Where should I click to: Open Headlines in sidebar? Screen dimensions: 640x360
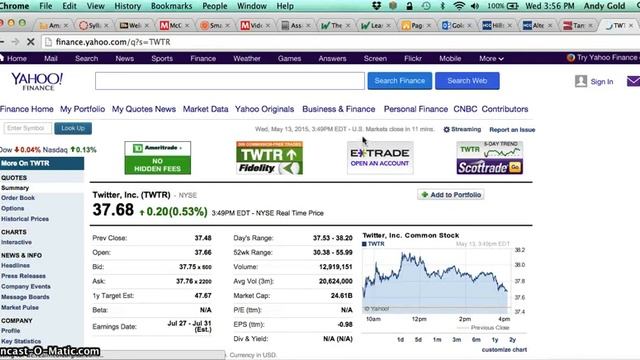(16, 265)
